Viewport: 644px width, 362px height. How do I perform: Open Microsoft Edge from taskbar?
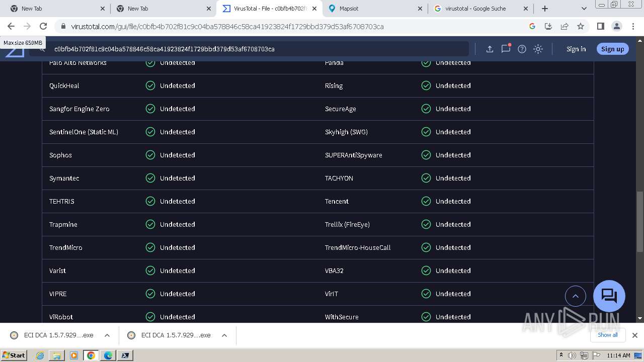coord(108,355)
